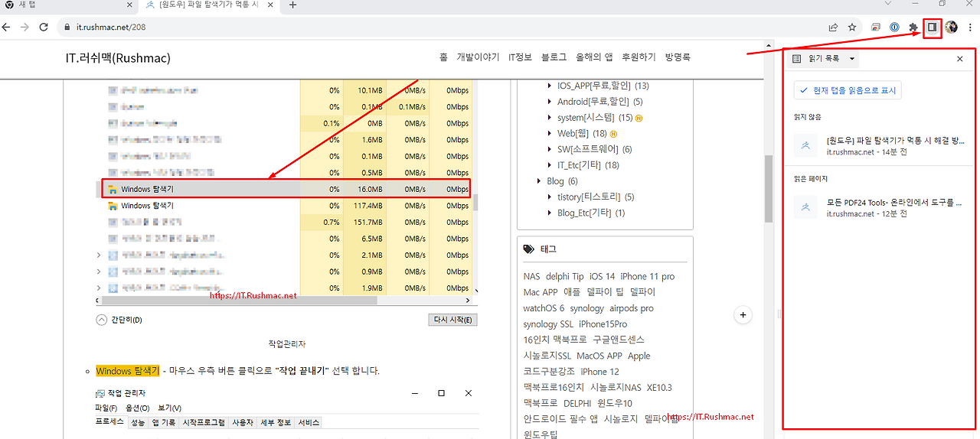
Task: Open the 올해의 앱 menu item
Action: [x=594, y=57]
